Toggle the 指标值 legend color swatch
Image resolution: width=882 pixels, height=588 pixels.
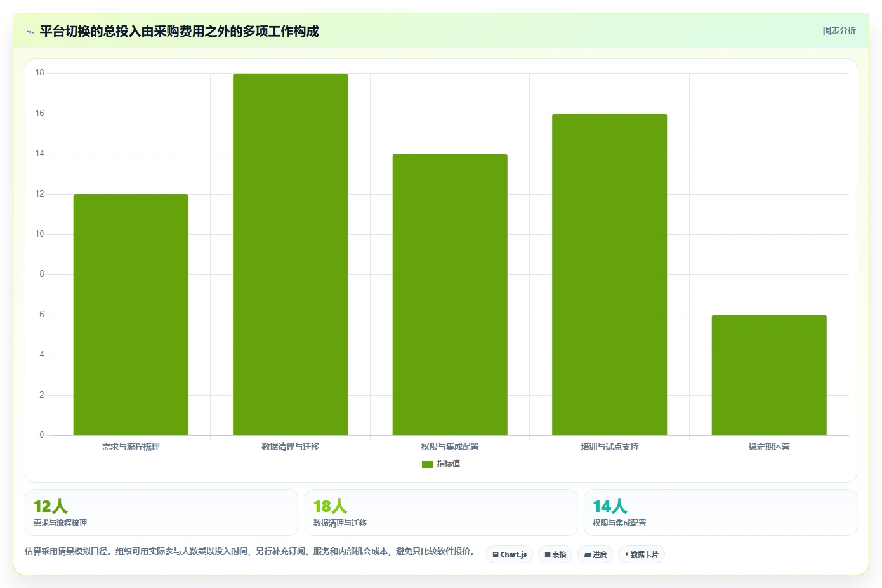pos(427,464)
